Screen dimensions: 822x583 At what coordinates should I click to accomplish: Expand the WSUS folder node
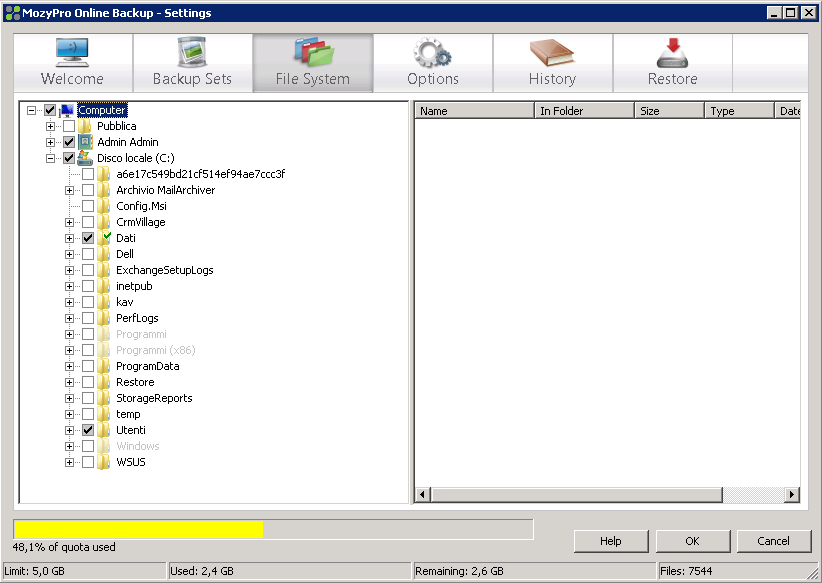click(69, 462)
